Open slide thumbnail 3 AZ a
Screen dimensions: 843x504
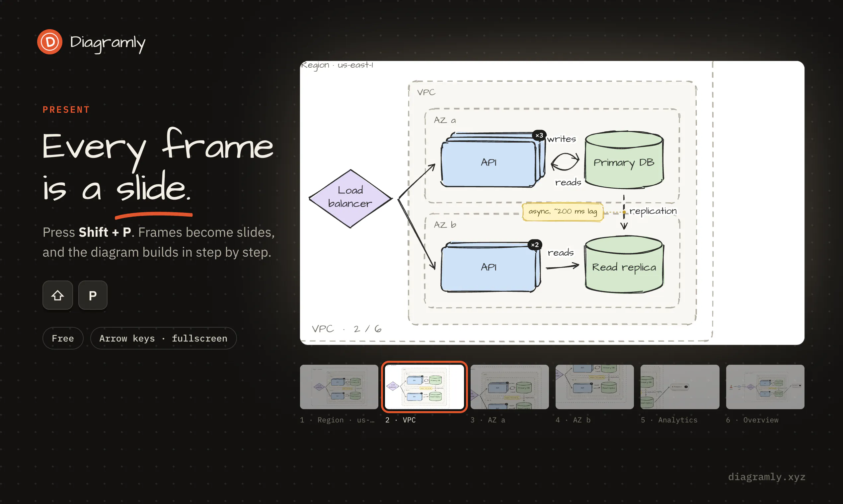[x=509, y=387]
